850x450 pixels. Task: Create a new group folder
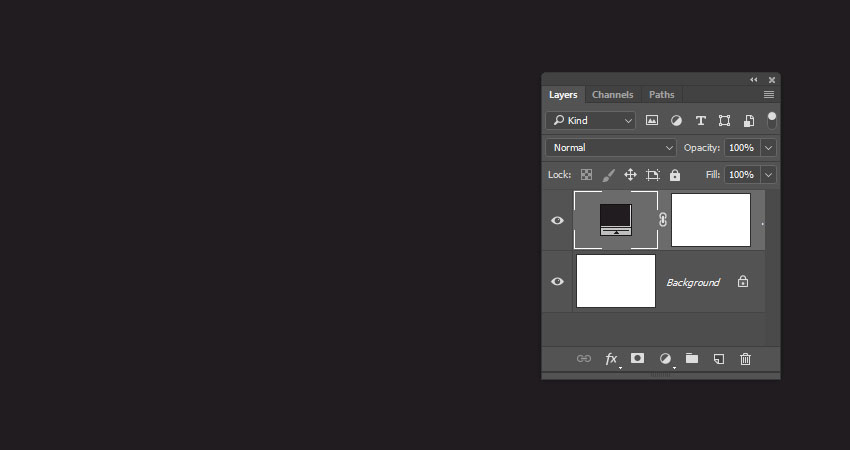(x=692, y=359)
